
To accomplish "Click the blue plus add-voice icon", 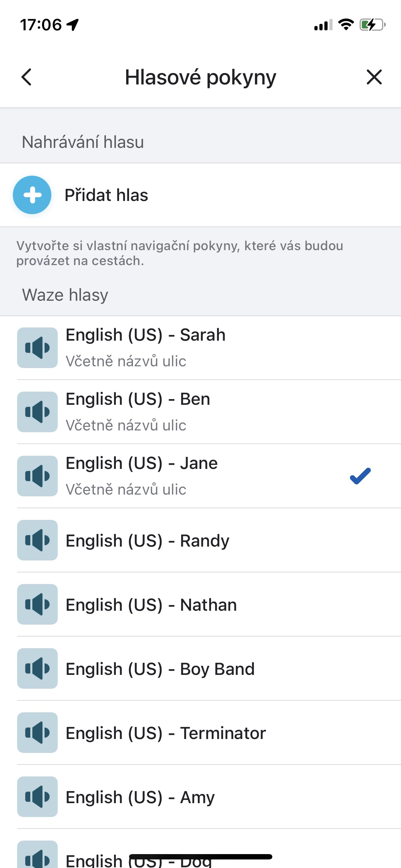I will (x=32, y=195).
